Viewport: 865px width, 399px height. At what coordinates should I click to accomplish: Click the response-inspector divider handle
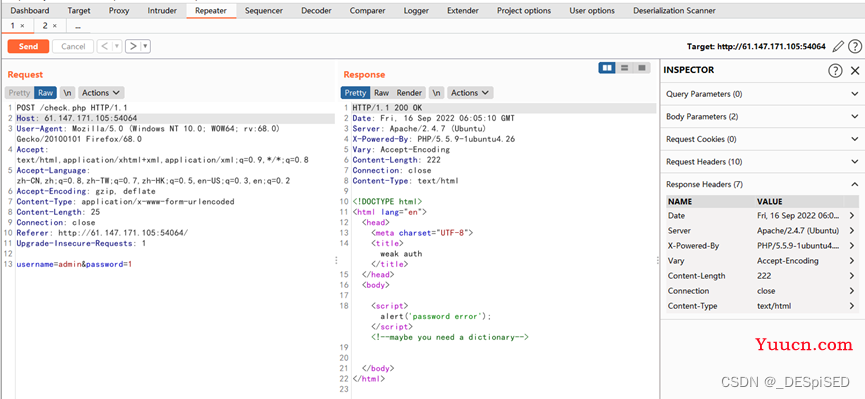coord(658,260)
